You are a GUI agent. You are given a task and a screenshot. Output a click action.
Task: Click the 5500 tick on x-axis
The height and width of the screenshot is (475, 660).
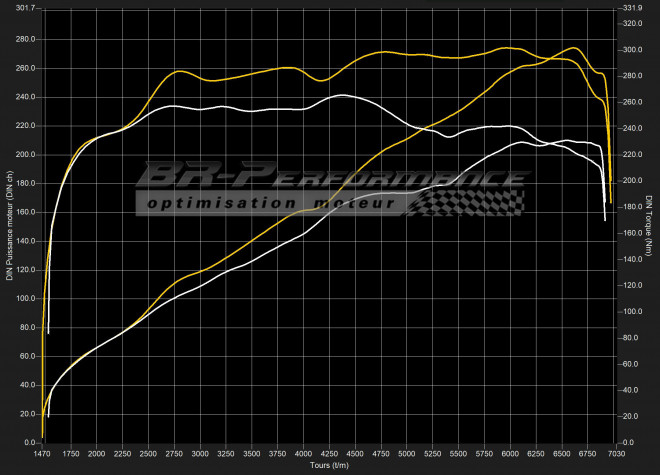click(459, 454)
